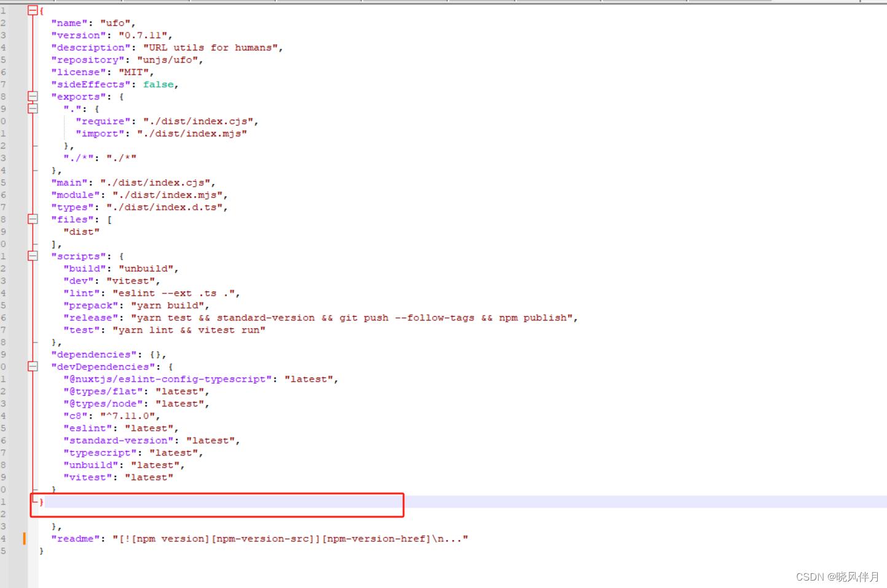This screenshot has width=887, height=588.
Task: Click the "main" key
Action: click(x=69, y=183)
